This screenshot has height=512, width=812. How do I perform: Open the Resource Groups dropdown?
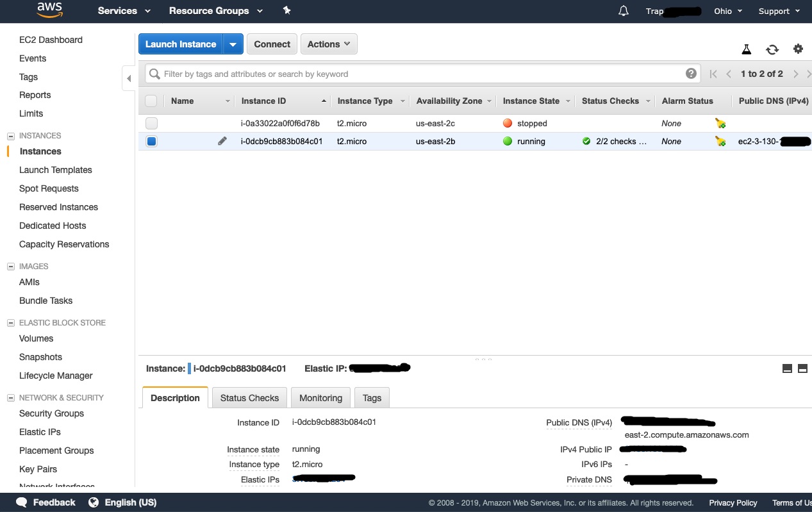pyautogui.click(x=216, y=11)
